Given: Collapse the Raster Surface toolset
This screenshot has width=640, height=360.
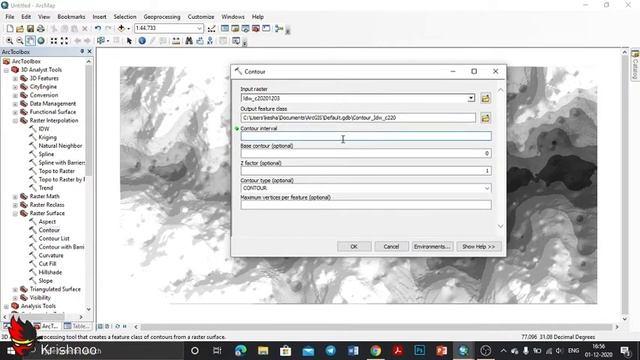Looking at the screenshot, I should [x=15, y=213].
